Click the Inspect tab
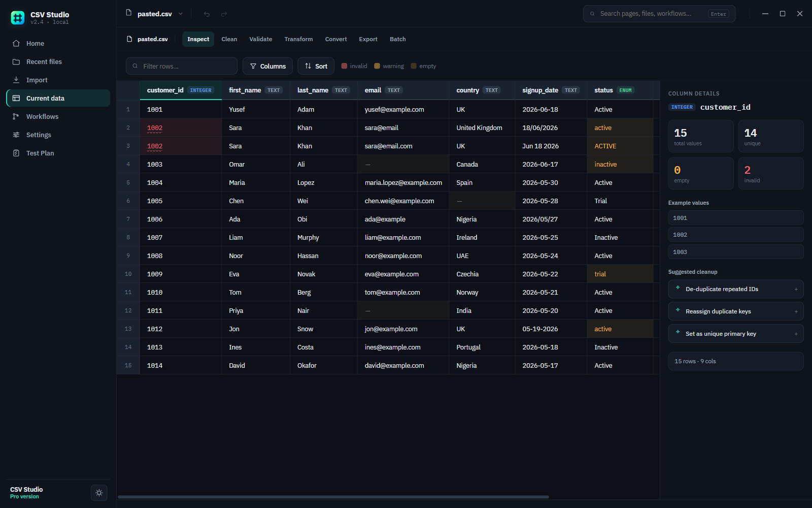Image resolution: width=812 pixels, height=508 pixels. tap(198, 39)
